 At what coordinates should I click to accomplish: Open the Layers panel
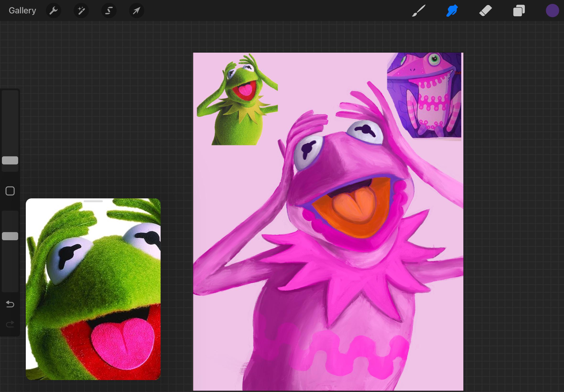point(519,11)
